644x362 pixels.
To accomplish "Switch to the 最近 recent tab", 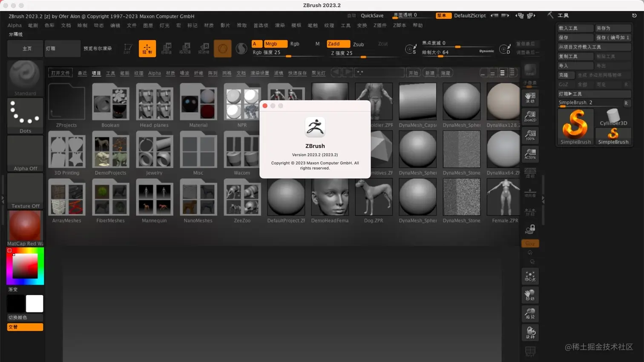I will 82,73.
